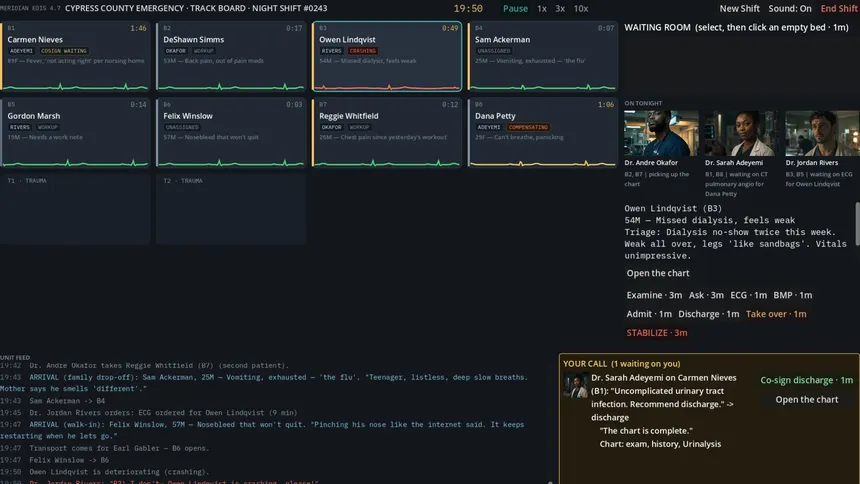Image resolution: width=860 pixels, height=484 pixels.
Task: Click Discharge 1m action
Action: [708, 314]
